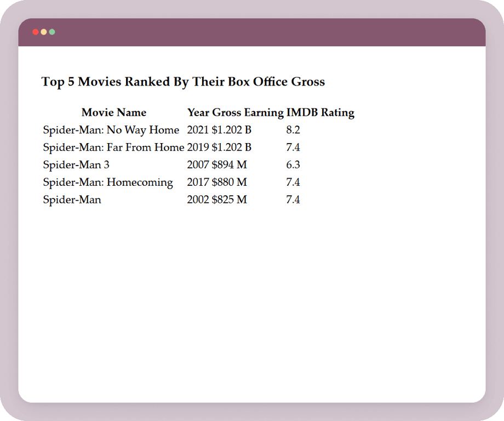Select the $880 M gross earning value
This screenshot has height=421, width=504.
pos(230,183)
